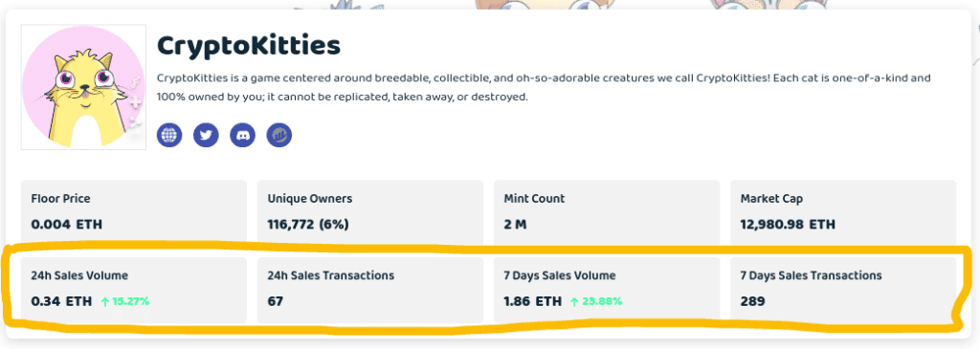Open the CryptoKitties Twitter bird icon
The image size is (980, 349).
coord(207,135)
